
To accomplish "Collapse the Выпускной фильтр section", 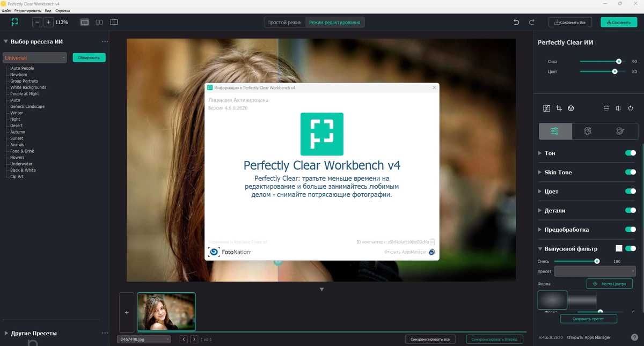I will coord(540,249).
